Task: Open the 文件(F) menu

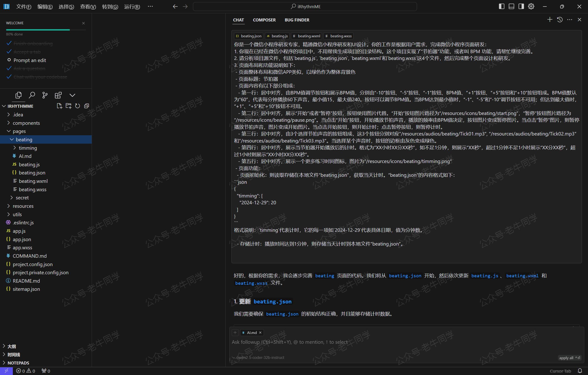Action: 24,7
